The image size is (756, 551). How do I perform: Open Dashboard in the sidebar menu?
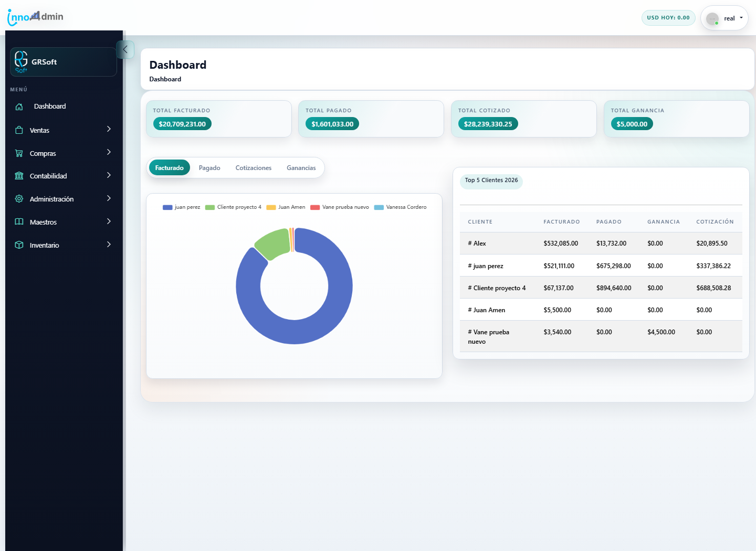click(50, 107)
